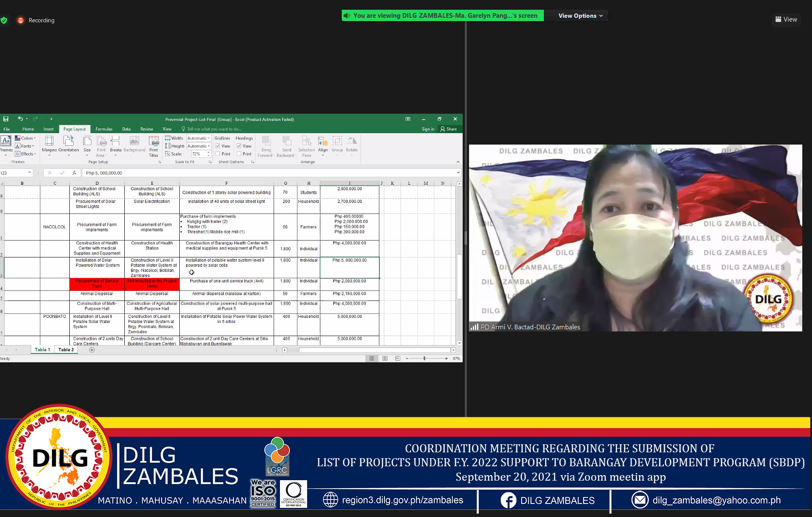This screenshot has width=812, height=517.
Task: Click the Print Area icon
Action: [x=101, y=141]
